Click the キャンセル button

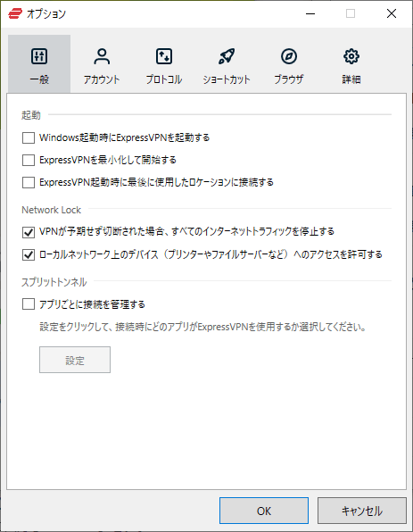362,511
